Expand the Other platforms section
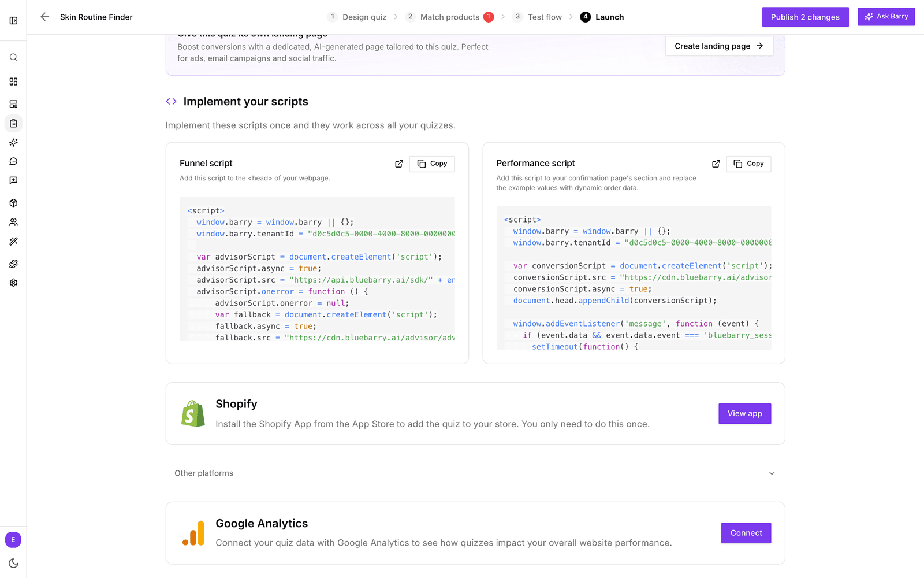Image resolution: width=924 pixels, height=578 pixels. [475, 473]
